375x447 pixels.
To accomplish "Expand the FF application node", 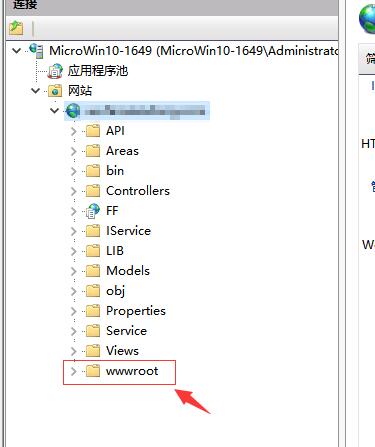I will pyautogui.click(x=74, y=211).
